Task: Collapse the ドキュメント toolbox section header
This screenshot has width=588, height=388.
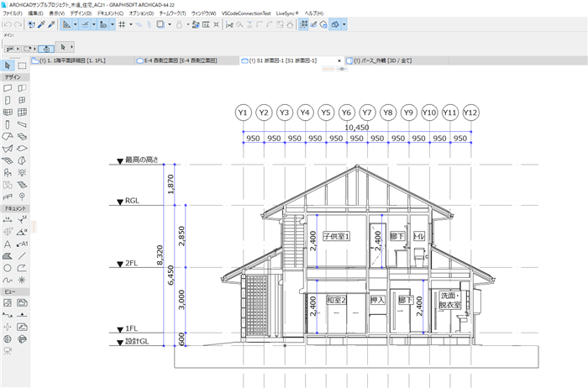Action: (15, 208)
